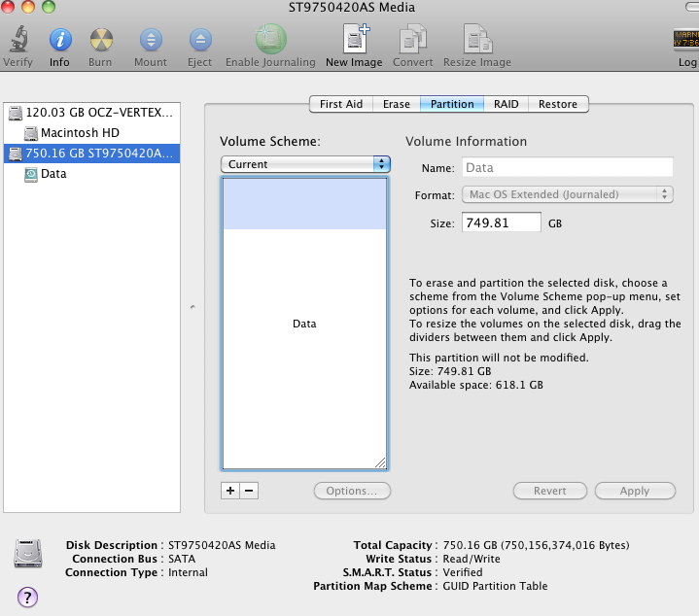Select the Data volume in sidebar
Image resolution: width=699 pixels, height=616 pixels.
(x=91, y=174)
